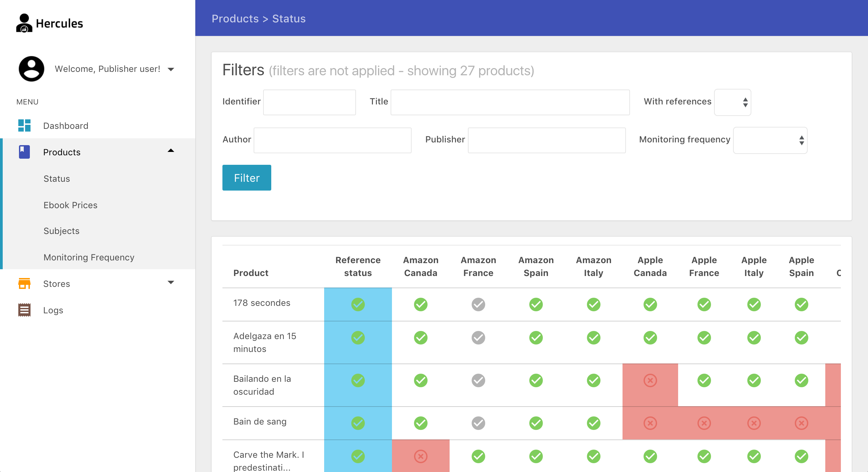Click into the Title filter field
The image size is (868, 472).
[x=510, y=102]
